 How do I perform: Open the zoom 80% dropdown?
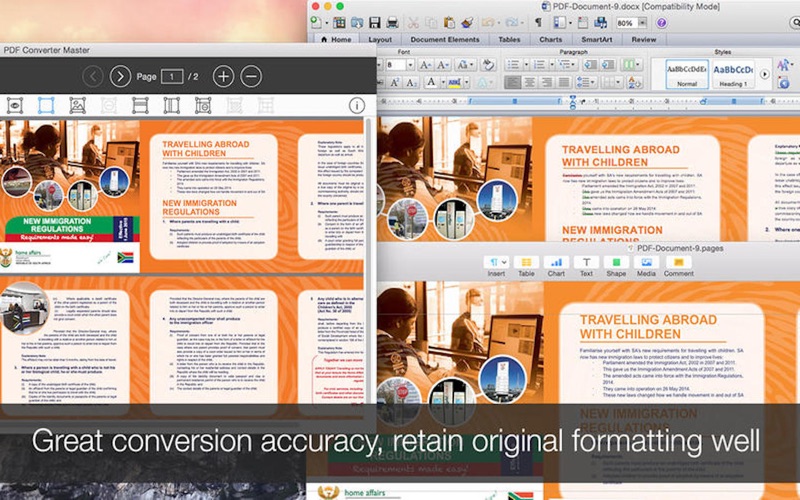[642, 23]
